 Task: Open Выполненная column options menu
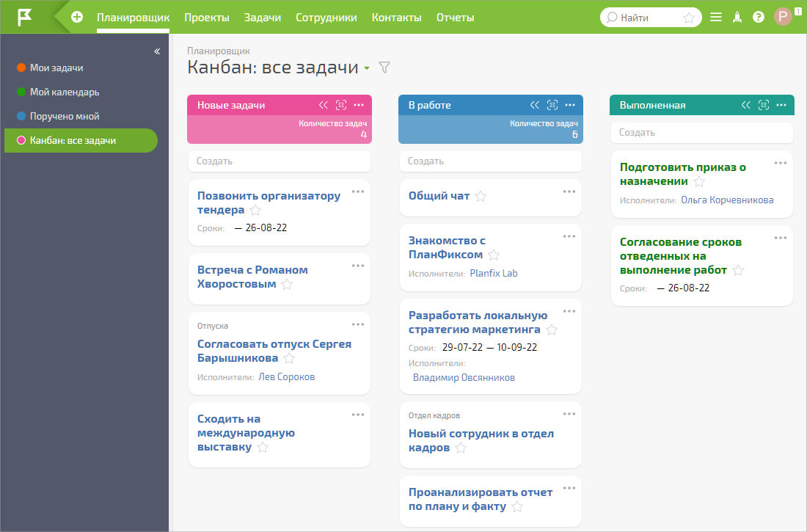781,105
